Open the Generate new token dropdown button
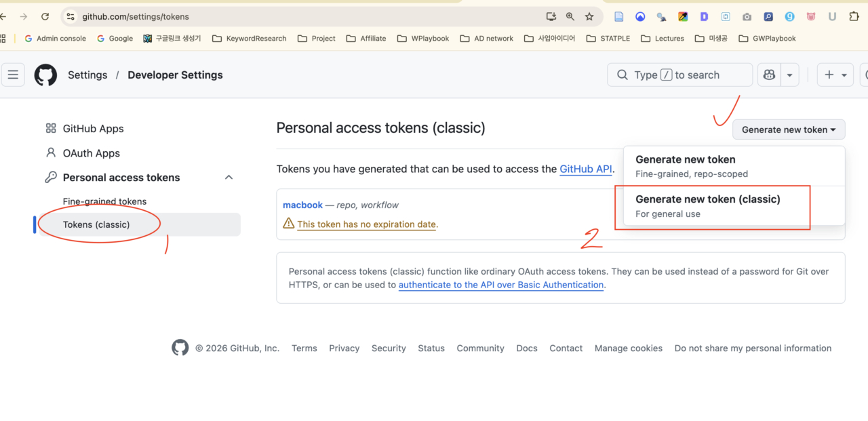 point(789,129)
